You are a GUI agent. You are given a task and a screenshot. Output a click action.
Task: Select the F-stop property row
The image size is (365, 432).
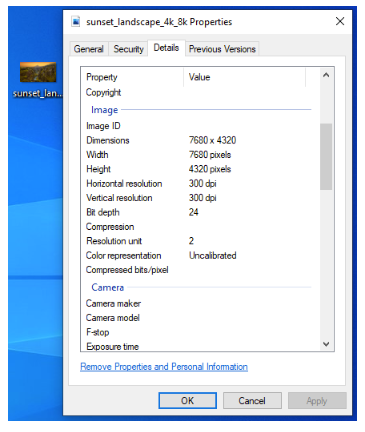(98, 332)
